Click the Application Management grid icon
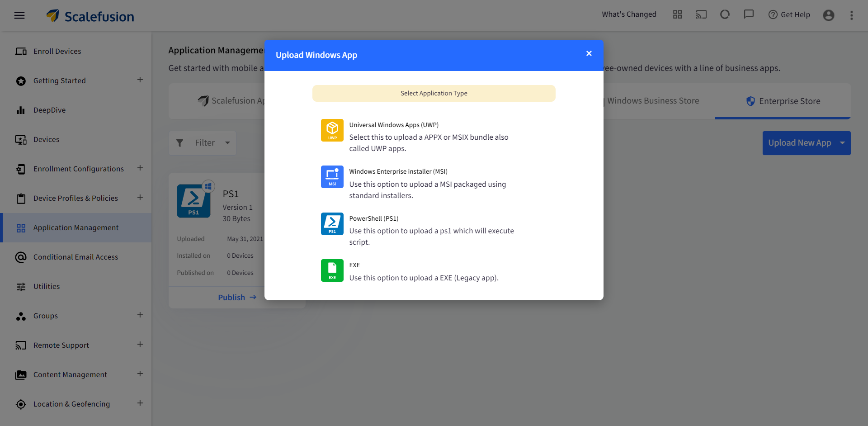868x426 pixels. click(x=21, y=228)
